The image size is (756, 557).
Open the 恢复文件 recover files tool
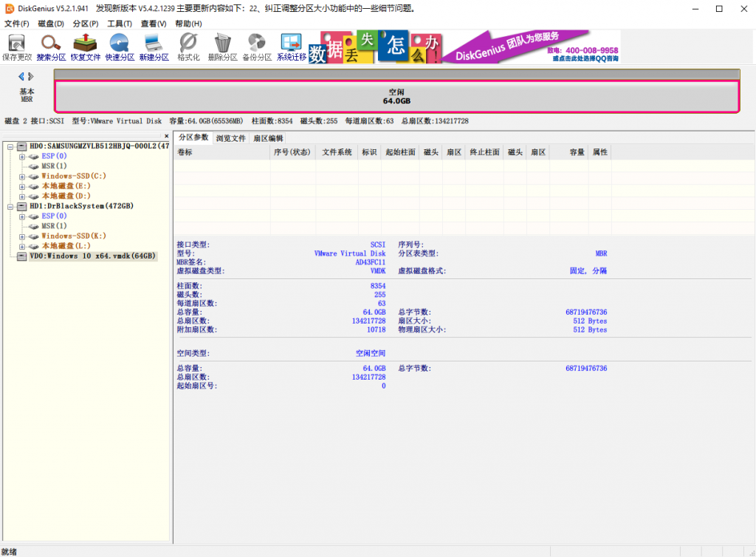click(x=86, y=47)
